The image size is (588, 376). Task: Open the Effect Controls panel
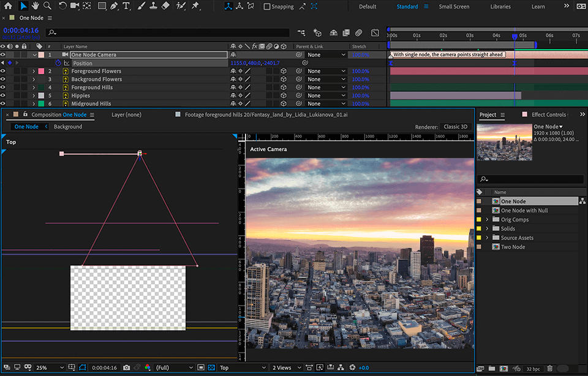point(549,114)
